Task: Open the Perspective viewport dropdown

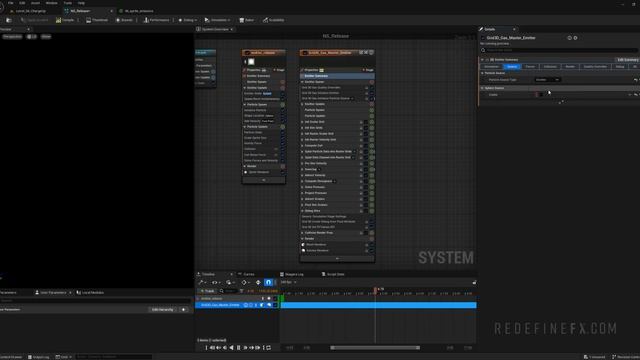Action: tap(12, 37)
